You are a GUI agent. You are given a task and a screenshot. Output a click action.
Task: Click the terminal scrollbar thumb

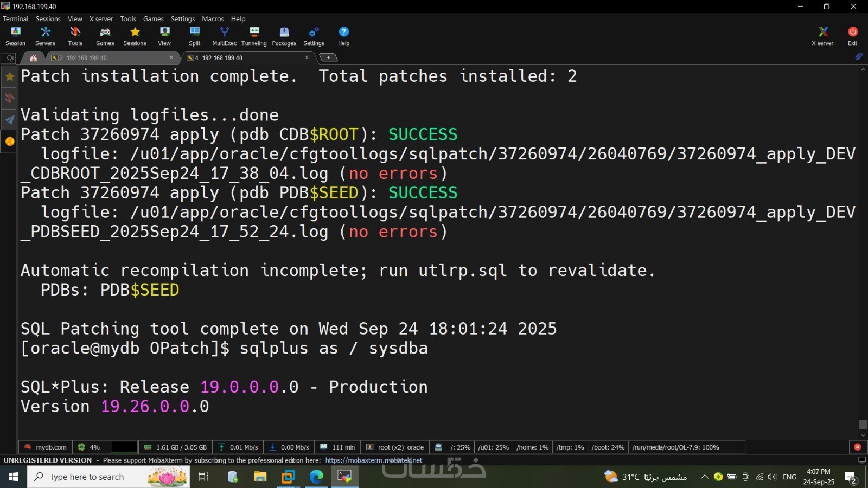[x=863, y=424]
